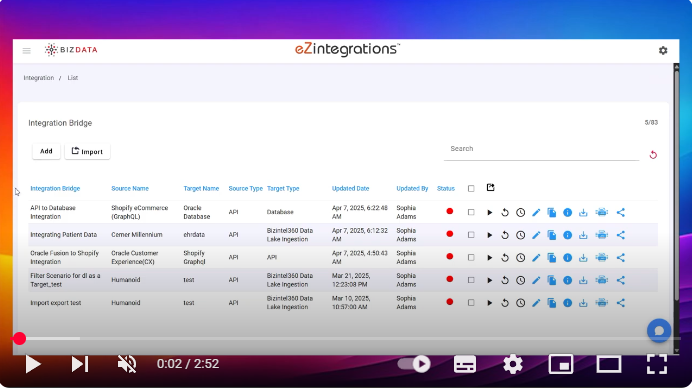Click the BizData logo
Image resolution: width=692 pixels, height=388 pixels.
click(71, 50)
